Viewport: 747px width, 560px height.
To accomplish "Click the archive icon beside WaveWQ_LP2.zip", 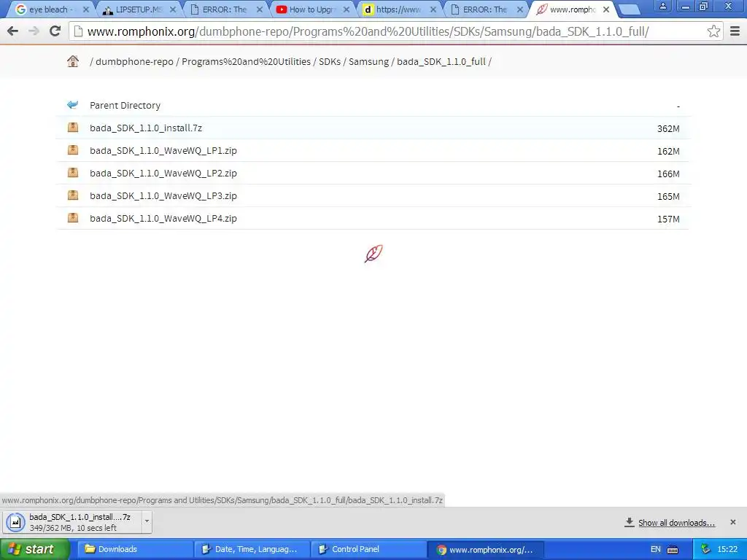I will point(72,172).
